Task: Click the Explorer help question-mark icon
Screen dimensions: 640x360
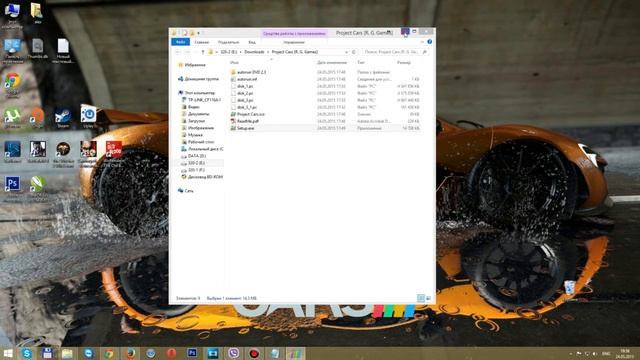Action: (429, 42)
